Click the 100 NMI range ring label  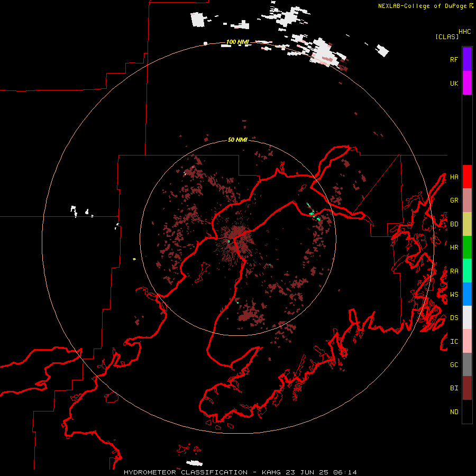(237, 42)
